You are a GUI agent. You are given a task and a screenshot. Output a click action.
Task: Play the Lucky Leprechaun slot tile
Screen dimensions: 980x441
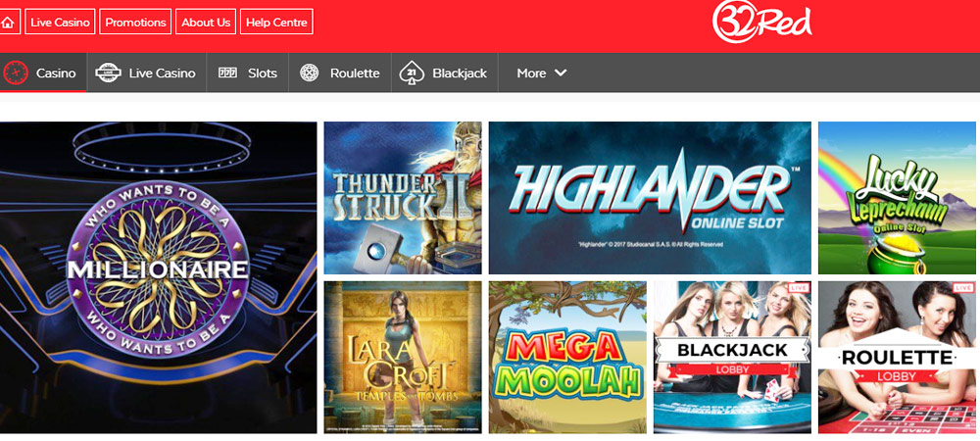897,198
